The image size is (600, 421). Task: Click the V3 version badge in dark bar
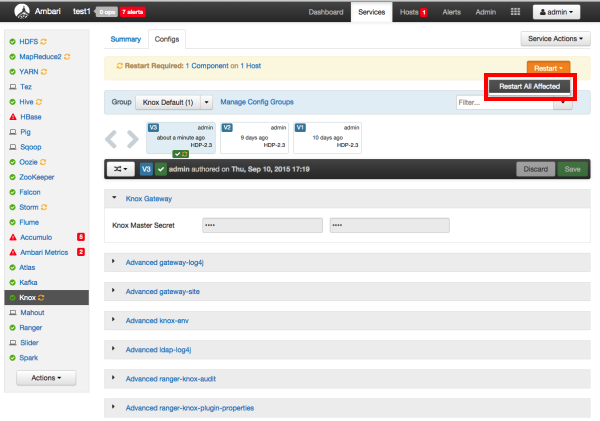(146, 169)
